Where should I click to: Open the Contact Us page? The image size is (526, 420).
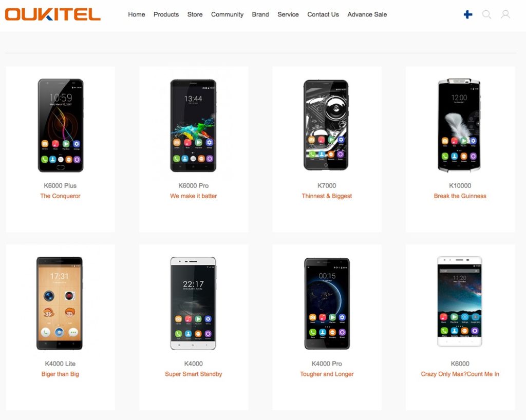click(x=323, y=14)
